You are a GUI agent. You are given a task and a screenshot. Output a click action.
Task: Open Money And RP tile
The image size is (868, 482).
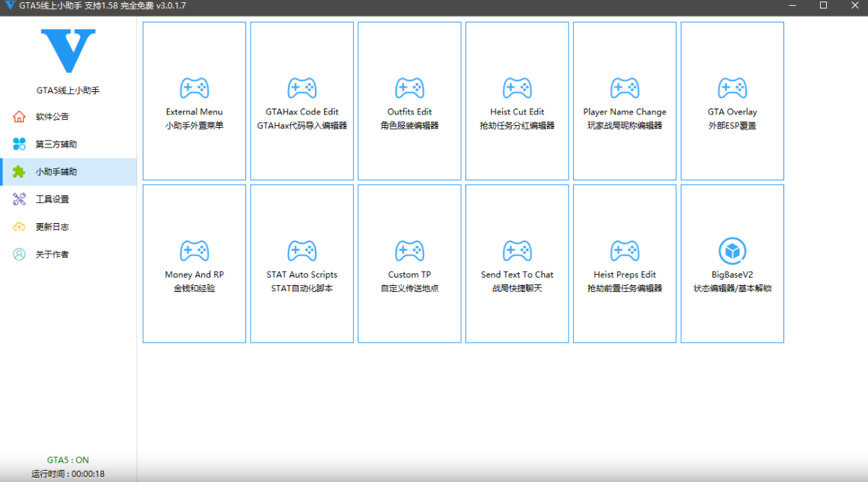[194, 263]
